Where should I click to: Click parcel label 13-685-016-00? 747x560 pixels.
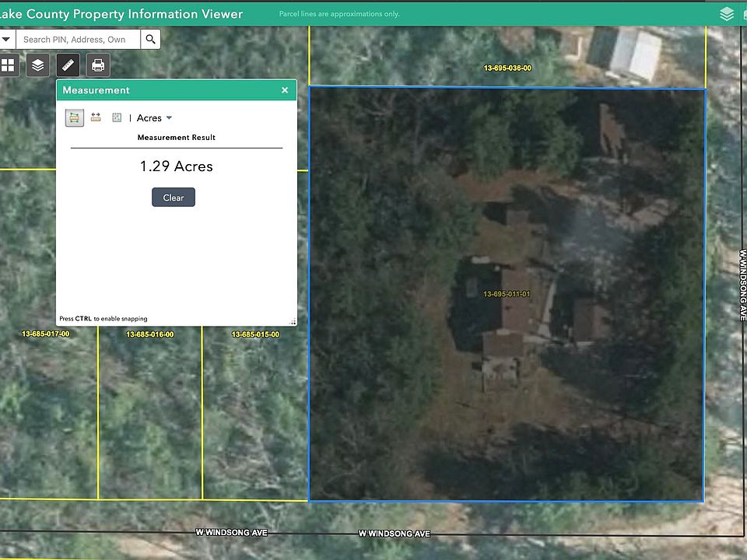(150, 334)
